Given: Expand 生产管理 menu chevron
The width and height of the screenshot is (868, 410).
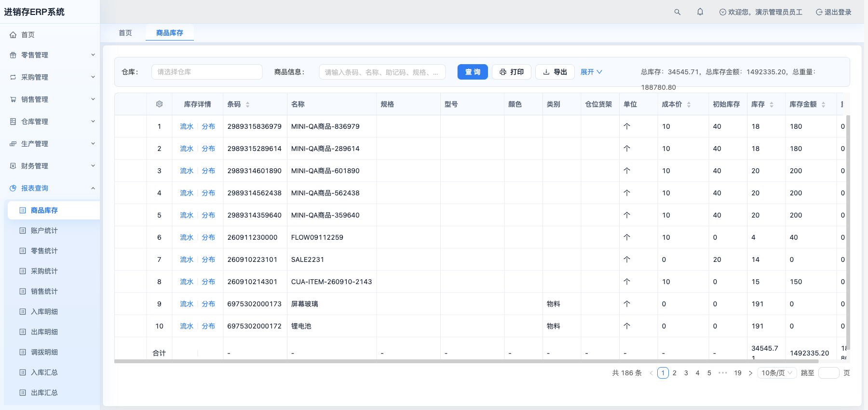Looking at the screenshot, I should [x=93, y=144].
